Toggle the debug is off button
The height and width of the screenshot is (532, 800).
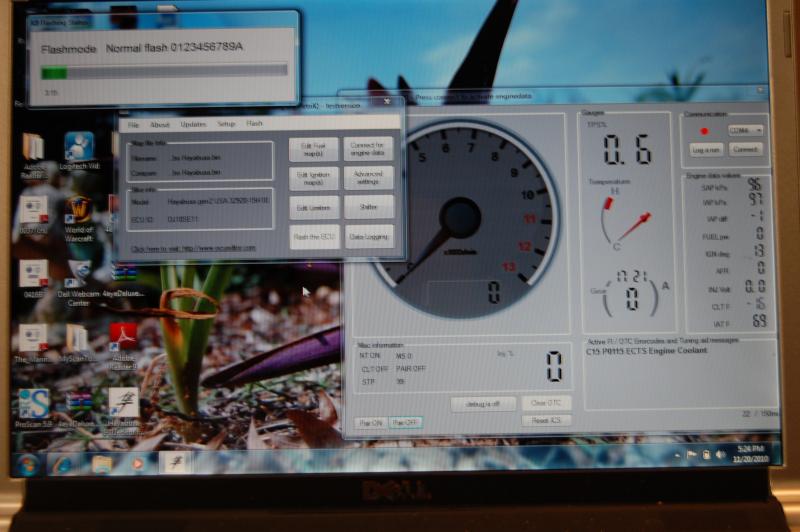(483, 403)
